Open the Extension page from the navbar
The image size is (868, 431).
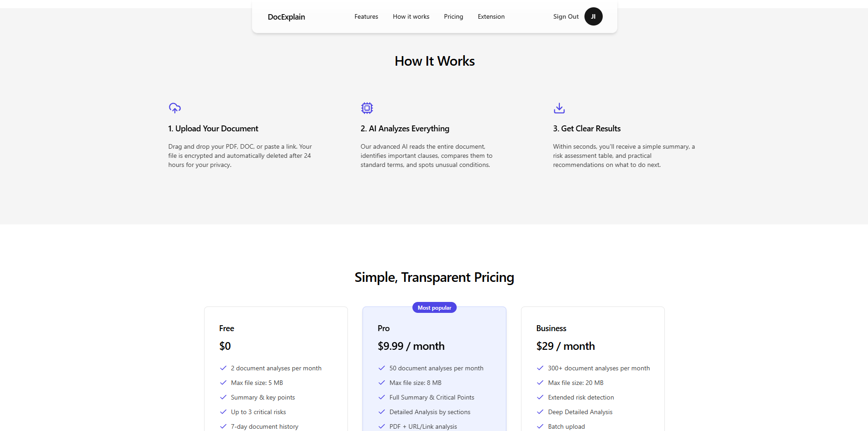click(491, 16)
